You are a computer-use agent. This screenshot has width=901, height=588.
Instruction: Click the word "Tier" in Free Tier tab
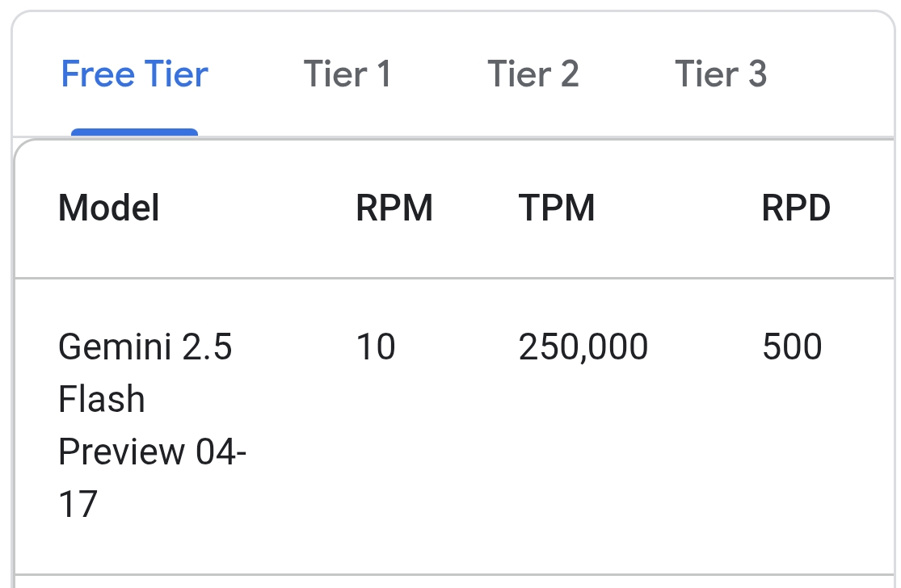point(176,74)
